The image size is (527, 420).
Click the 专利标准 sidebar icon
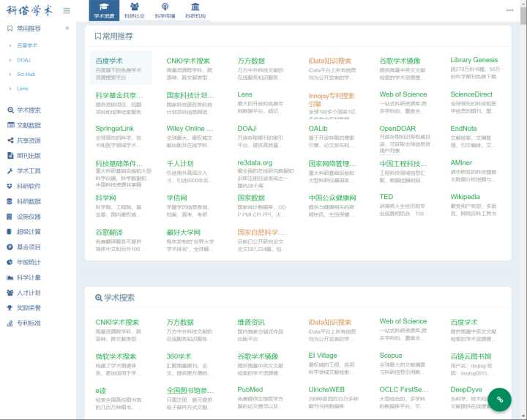(10, 323)
